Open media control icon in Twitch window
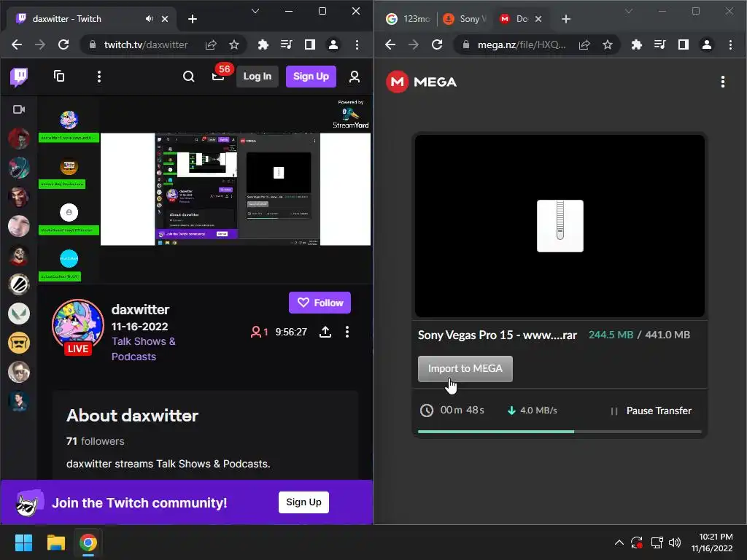This screenshot has height=560, width=747. tap(287, 44)
